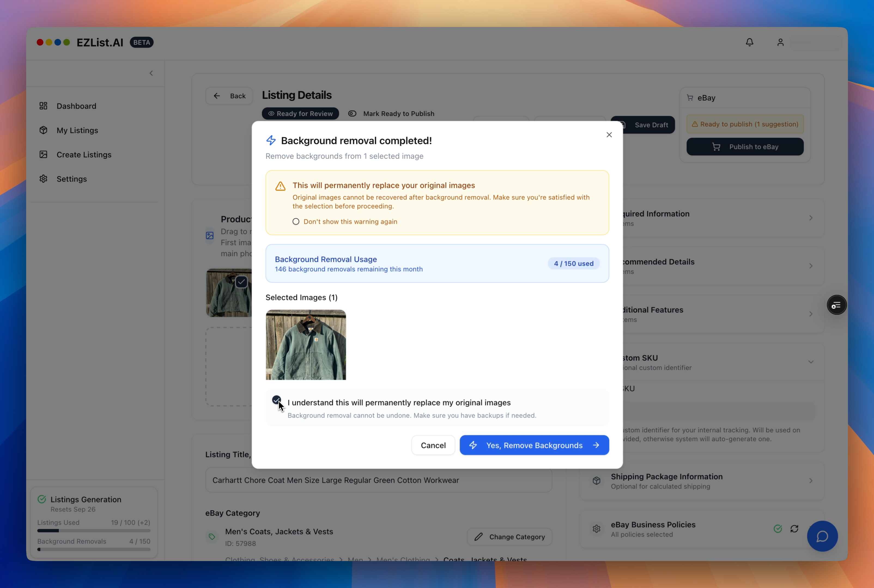The height and width of the screenshot is (588, 874).
Task: Uncheck the I understand acknowledgement checkbox
Action: coord(276,400)
